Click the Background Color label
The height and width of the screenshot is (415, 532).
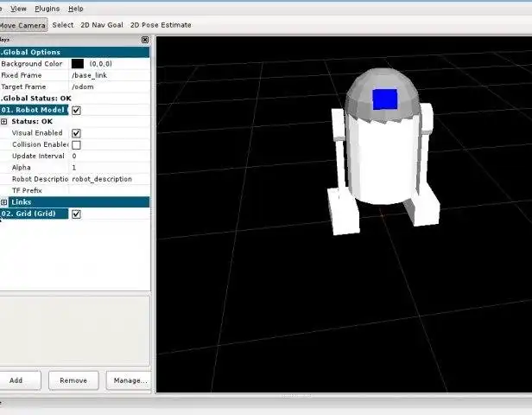[x=32, y=64]
